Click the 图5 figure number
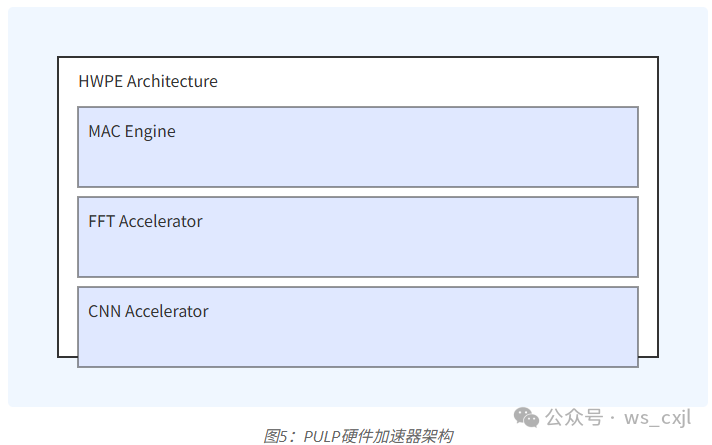Viewport: 712px width, 445px height. tap(278, 436)
